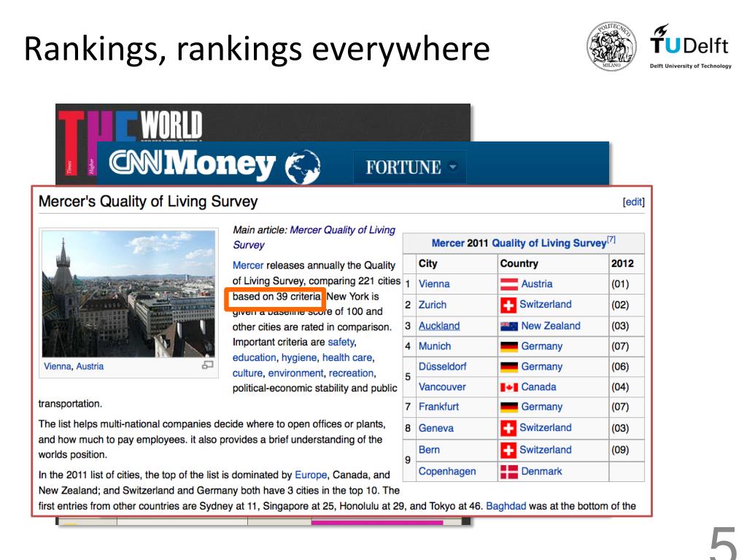
Task: Open Zurich in the city table
Action: click(433, 304)
